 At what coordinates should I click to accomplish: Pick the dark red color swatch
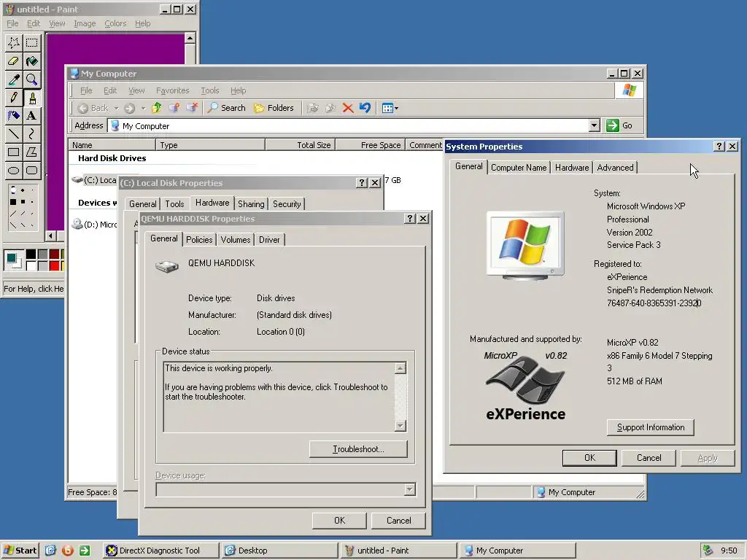pos(54,254)
